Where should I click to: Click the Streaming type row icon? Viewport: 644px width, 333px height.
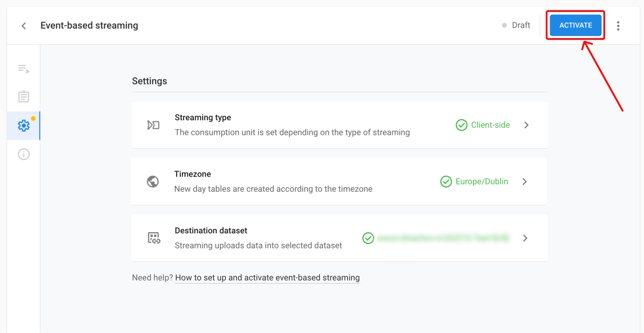click(x=153, y=125)
